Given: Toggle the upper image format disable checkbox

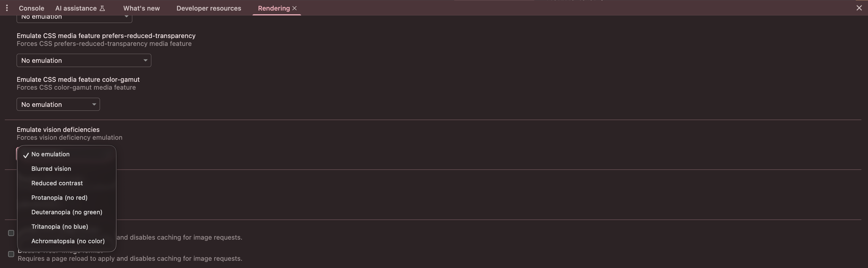Looking at the screenshot, I should point(11,233).
